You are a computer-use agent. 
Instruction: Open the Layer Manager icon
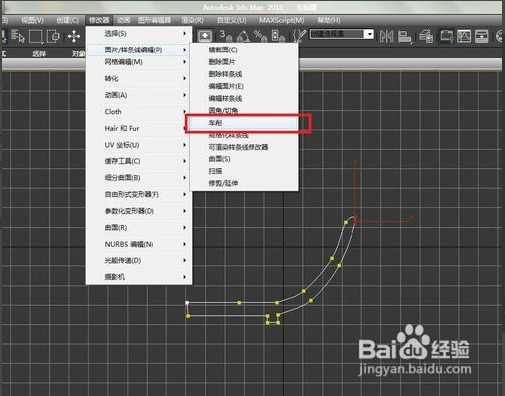426,36
